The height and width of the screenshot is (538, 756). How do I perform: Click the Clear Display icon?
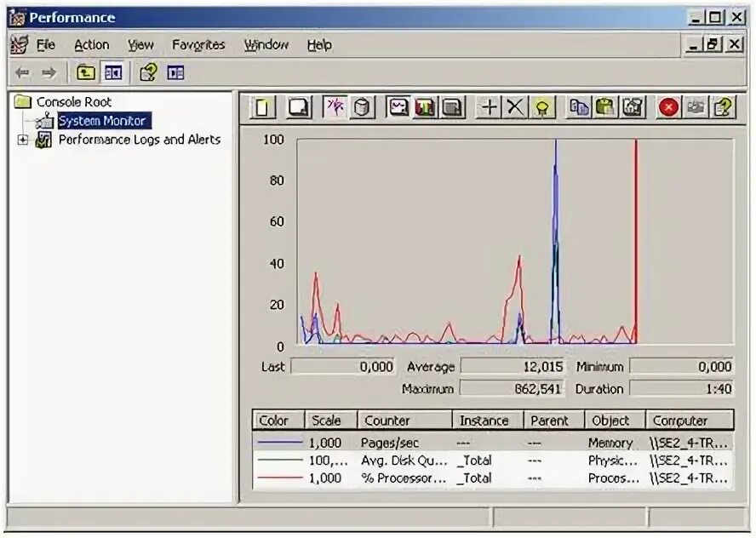click(299, 107)
